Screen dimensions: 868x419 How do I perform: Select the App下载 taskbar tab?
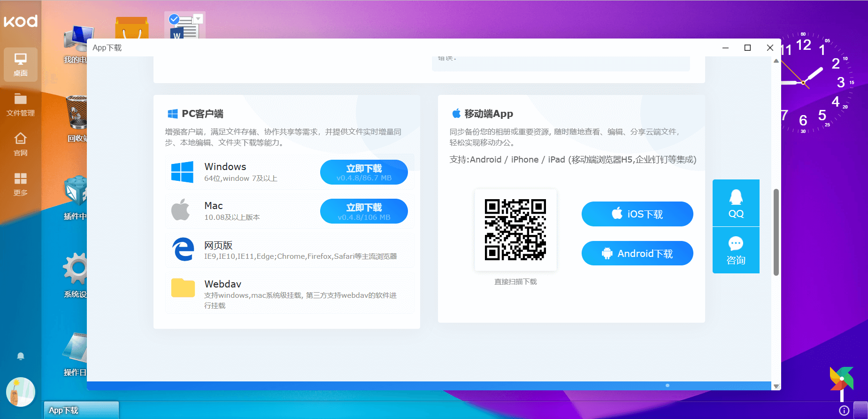coord(81,410)
